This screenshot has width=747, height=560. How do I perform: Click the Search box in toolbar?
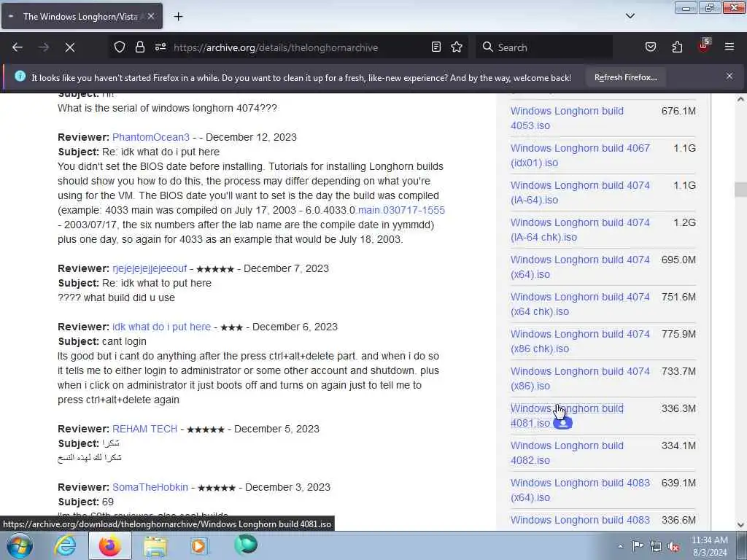pos(544,47)
